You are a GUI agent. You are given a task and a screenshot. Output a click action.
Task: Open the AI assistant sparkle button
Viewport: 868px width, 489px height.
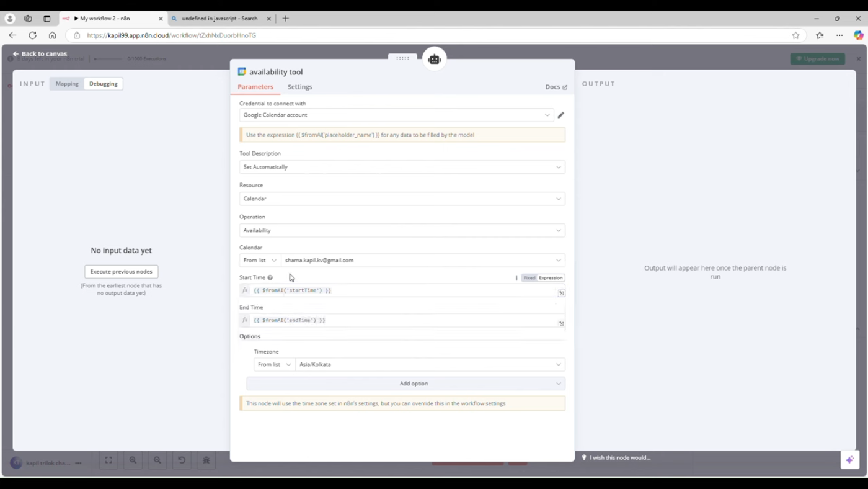(850, 460)
